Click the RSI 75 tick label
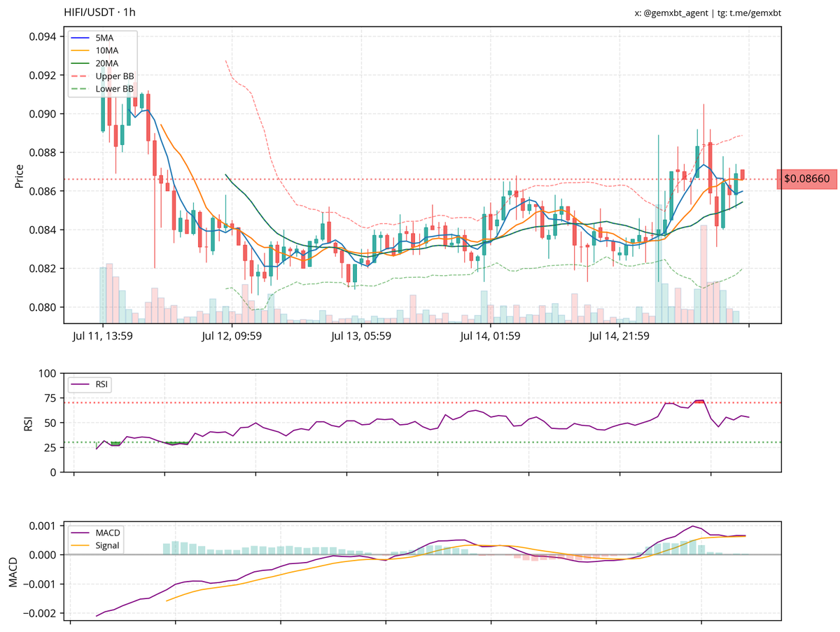Viewport: 840px width, 632px height. (x=51, y=398)
